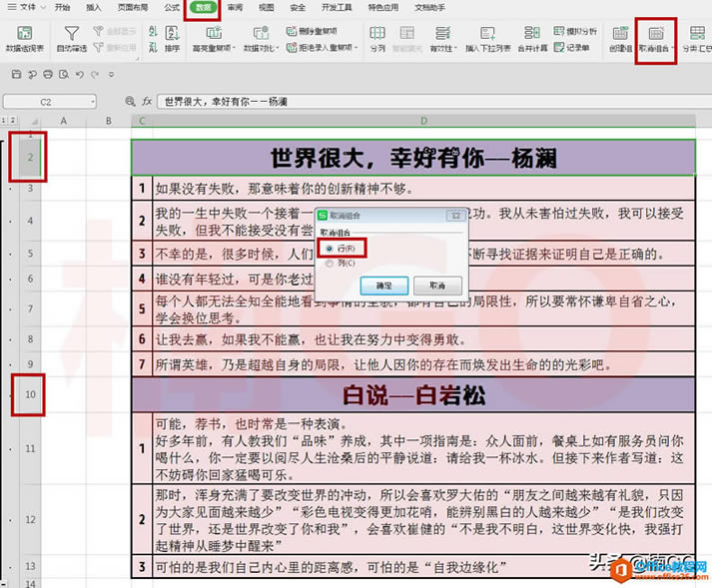
Task: Open the 取消组合 ribbon dropdown arrow
Action: click(x=672, y=48)
